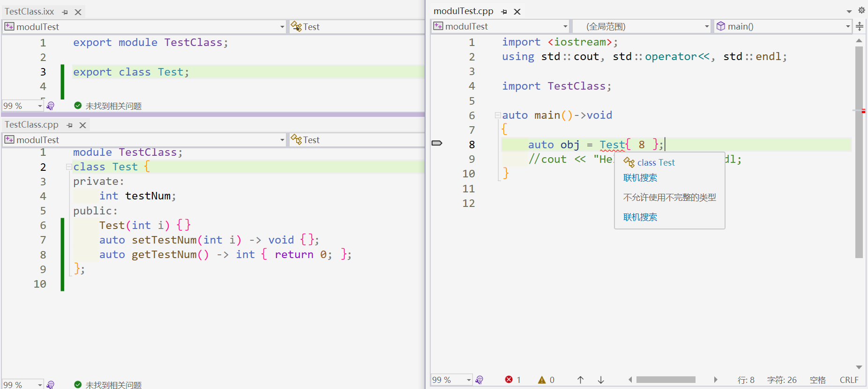Click int testNum declaration in TestClass.cpp
This screenshot has width=868, height=389.
tap(138, 196)
